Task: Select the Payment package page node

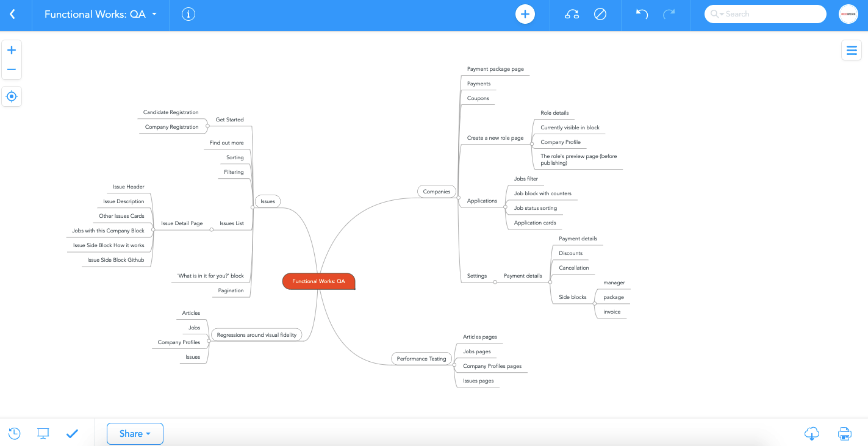Action: [495, 69]
